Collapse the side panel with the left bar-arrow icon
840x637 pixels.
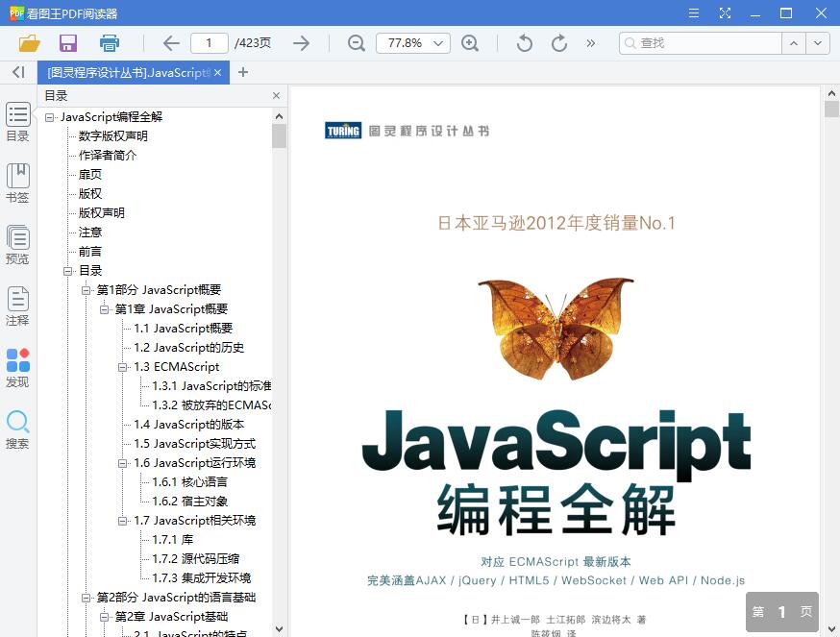click(x=19, y=72)
